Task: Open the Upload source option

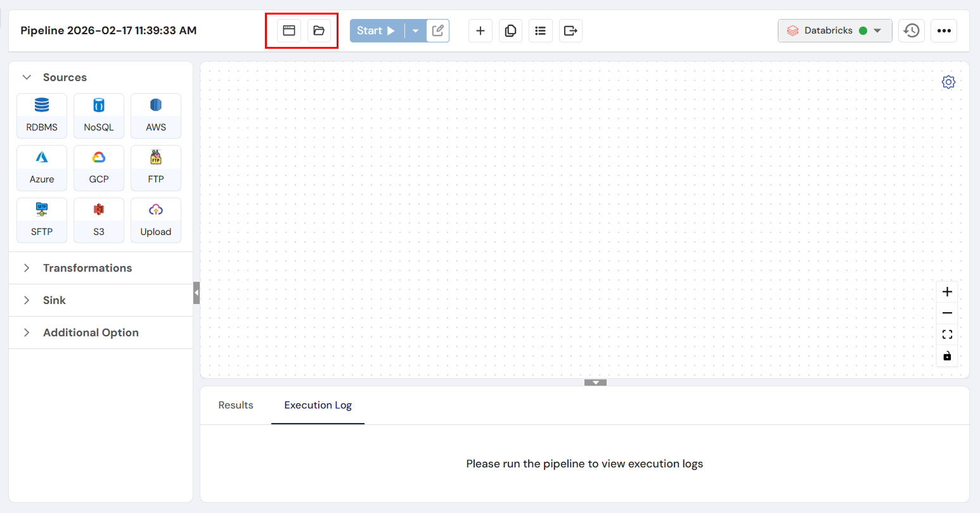Action: tap(156, 220)
